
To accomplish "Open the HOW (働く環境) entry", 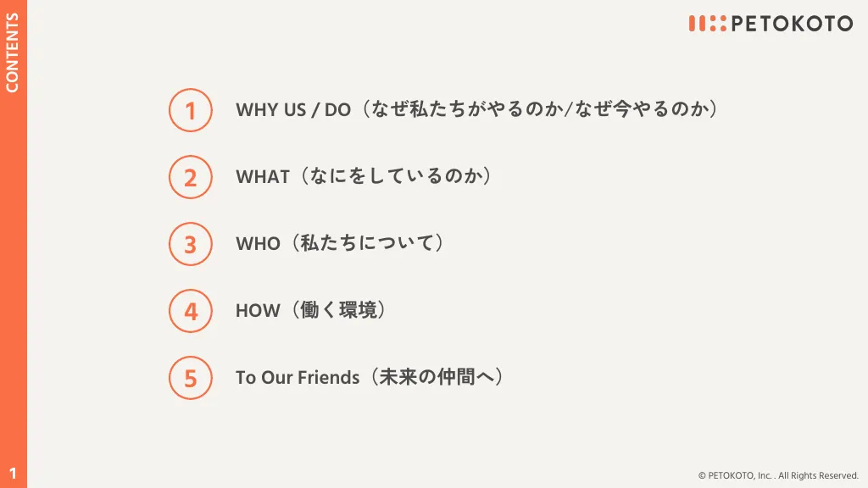I will [311, 310].
